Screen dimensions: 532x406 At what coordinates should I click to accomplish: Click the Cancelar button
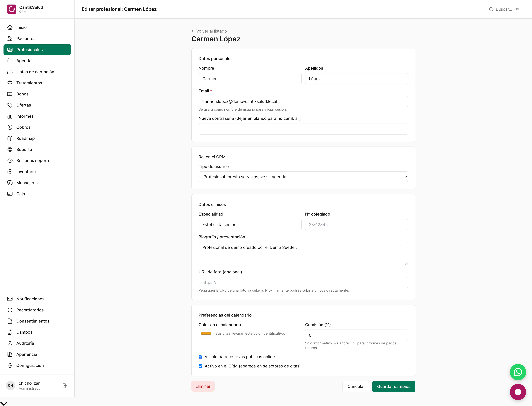pos(356,386)
